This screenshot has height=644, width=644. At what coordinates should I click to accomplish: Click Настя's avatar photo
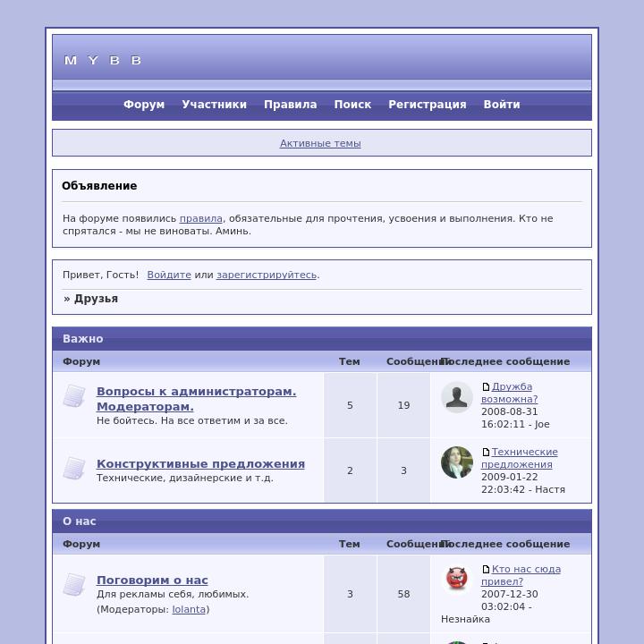tap(457, 462)
